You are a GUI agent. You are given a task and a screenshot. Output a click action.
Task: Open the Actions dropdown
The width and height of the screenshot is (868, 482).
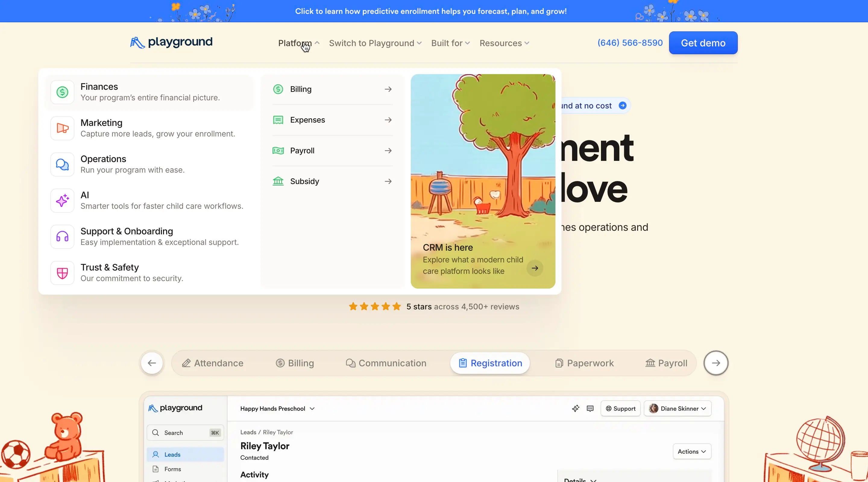point(692,451)
